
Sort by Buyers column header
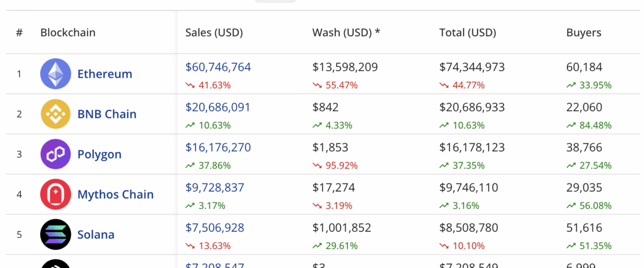(x=583, y=33)
